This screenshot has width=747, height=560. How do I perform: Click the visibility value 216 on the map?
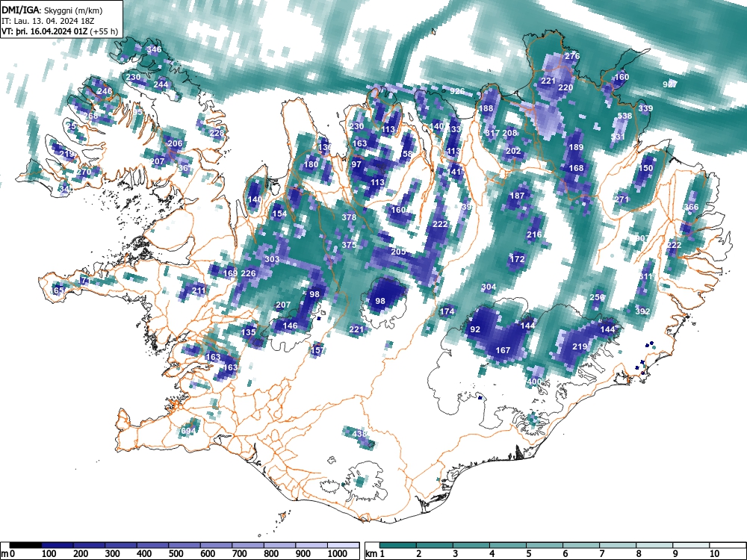click(x=534, y=234)
